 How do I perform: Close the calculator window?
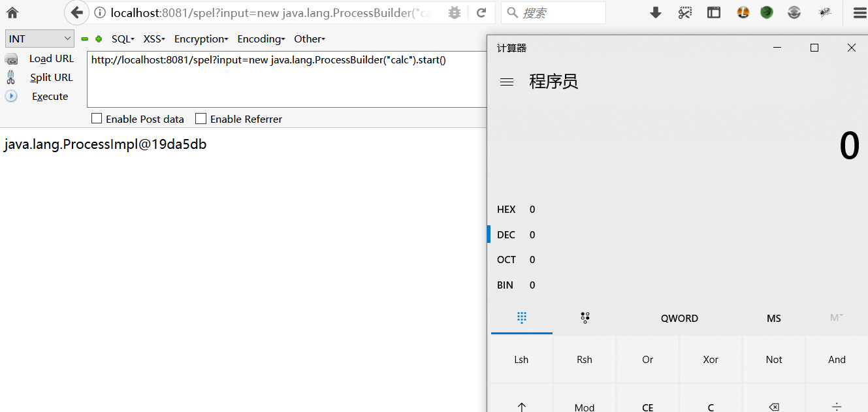851,48
